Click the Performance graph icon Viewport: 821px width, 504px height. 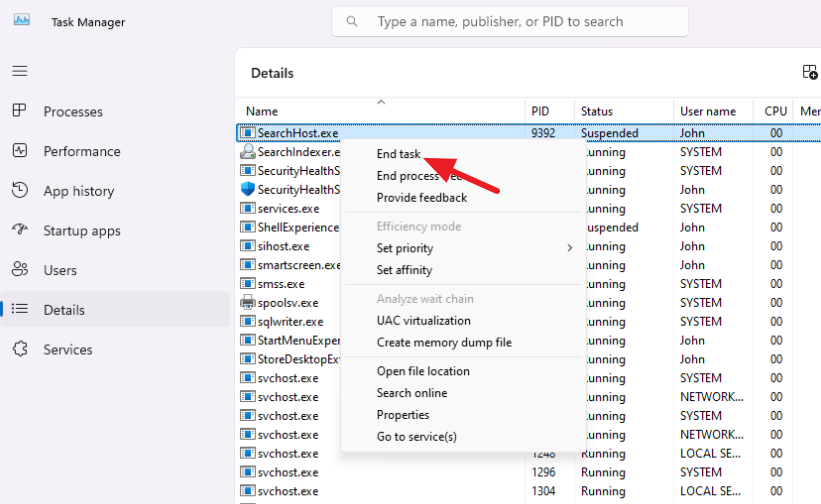(x=19, y=151)
